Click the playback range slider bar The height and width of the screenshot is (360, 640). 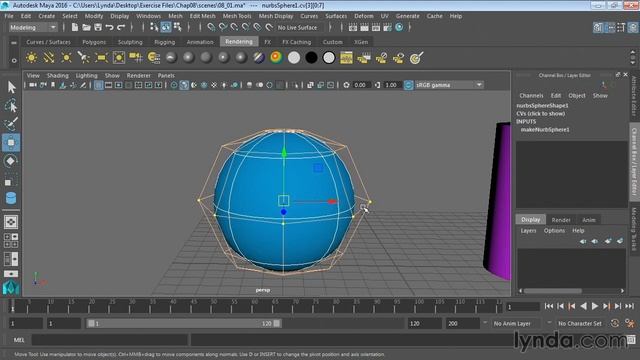pos(184,323)
